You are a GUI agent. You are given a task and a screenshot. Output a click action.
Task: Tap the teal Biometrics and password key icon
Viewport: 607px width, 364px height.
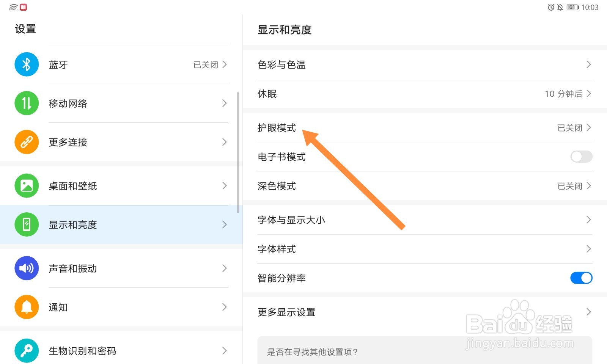[27, 351]
